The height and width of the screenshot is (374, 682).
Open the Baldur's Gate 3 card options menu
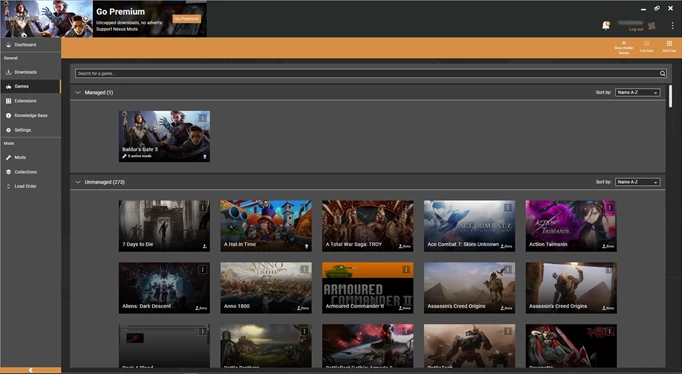point(202,118)
